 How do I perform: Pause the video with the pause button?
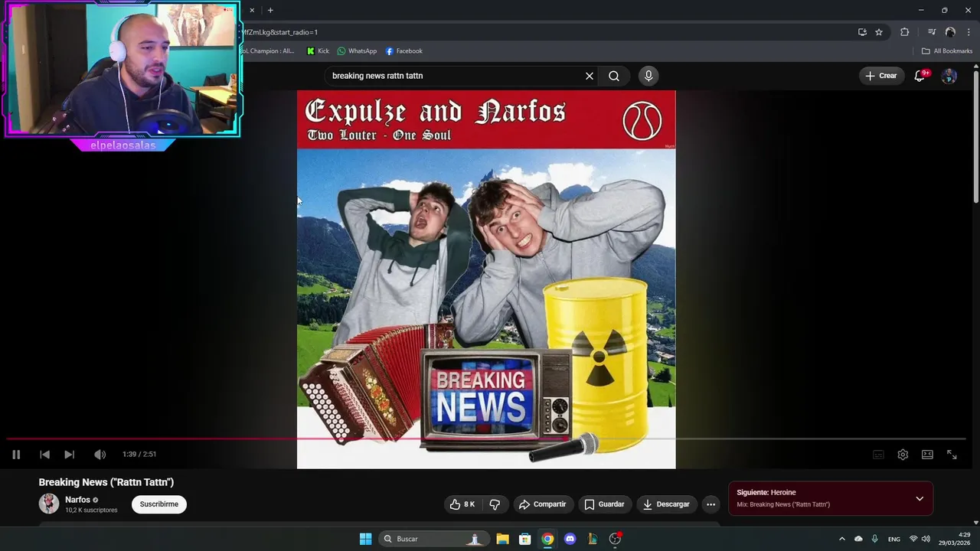tap(16, 455)
